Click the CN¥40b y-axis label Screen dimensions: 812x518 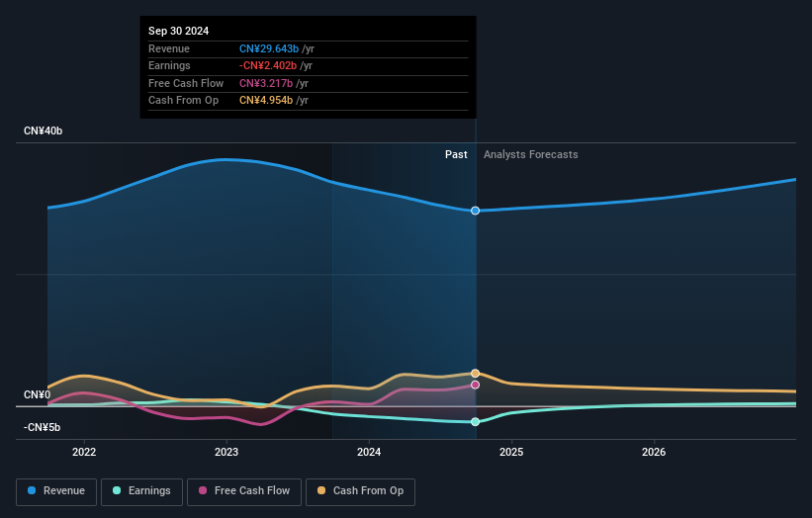[x=43, y=130]
